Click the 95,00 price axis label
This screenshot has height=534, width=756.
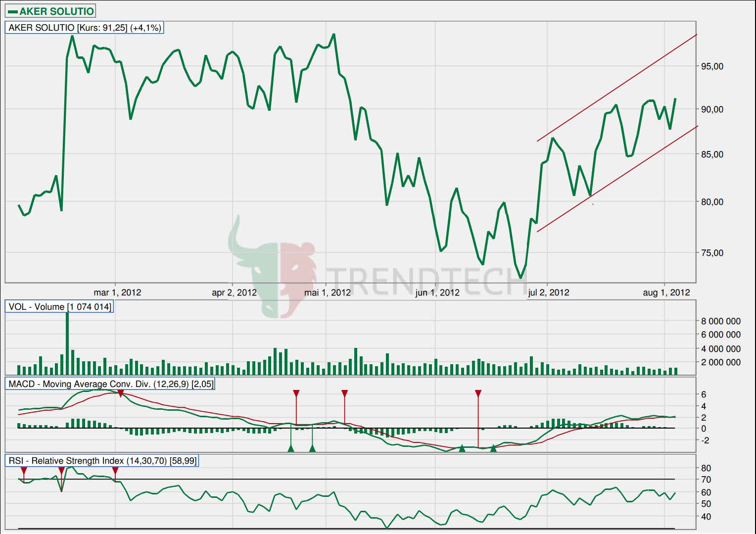point(712,66)
